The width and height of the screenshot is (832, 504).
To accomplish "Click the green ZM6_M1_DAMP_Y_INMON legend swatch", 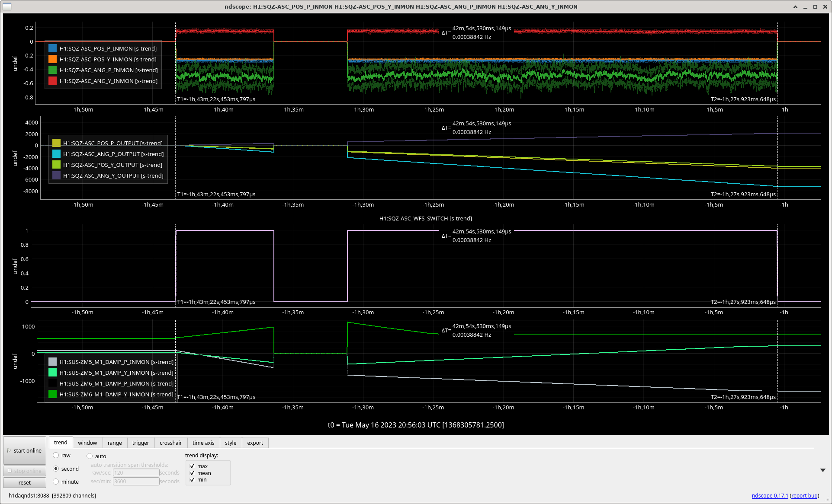I will [x=52, y=394].
